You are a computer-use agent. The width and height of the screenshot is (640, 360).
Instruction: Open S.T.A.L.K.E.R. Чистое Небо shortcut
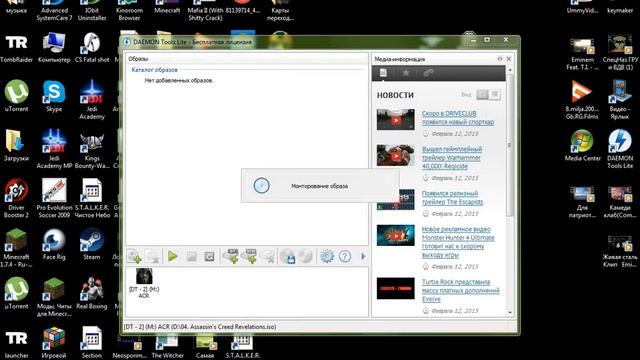[92, 198]
